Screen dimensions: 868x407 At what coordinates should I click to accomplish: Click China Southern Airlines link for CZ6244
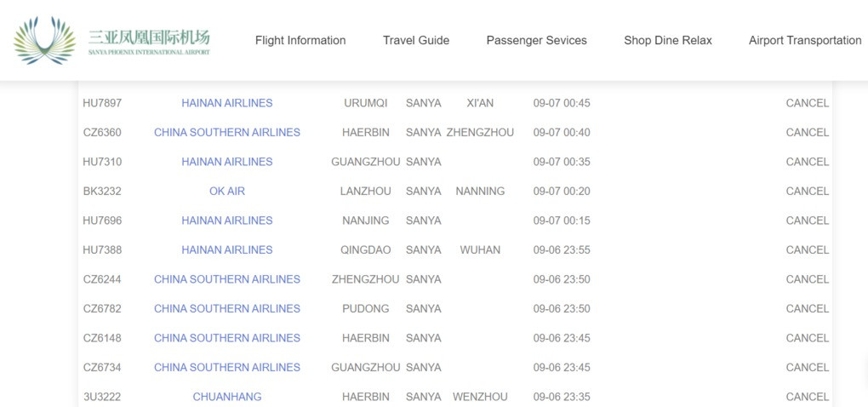click(x=227, y=279)
